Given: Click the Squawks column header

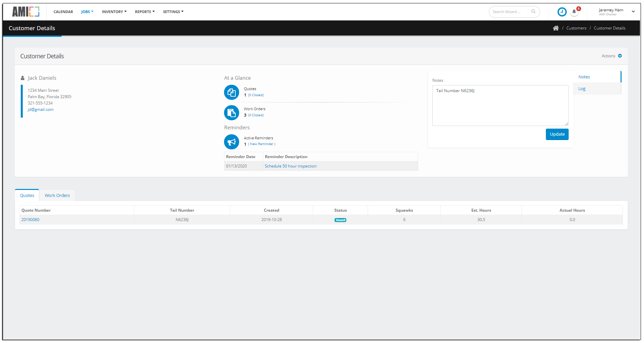Looking at the screenshot, I should coord(404,210).
